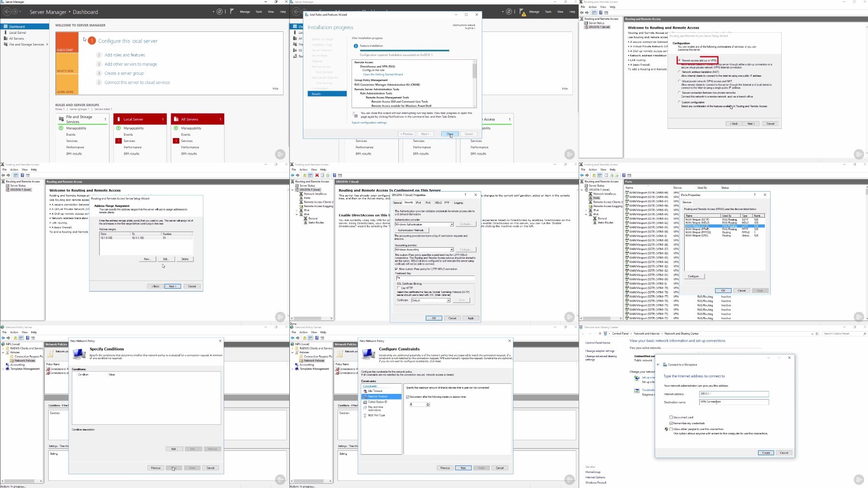Select Idle Timeout constraint icon

point(365,391)
